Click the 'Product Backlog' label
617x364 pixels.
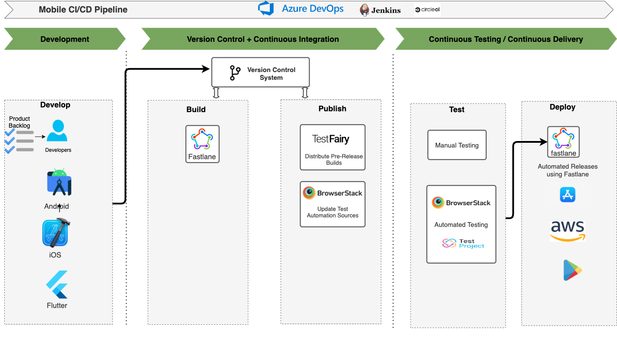point(19,122)
